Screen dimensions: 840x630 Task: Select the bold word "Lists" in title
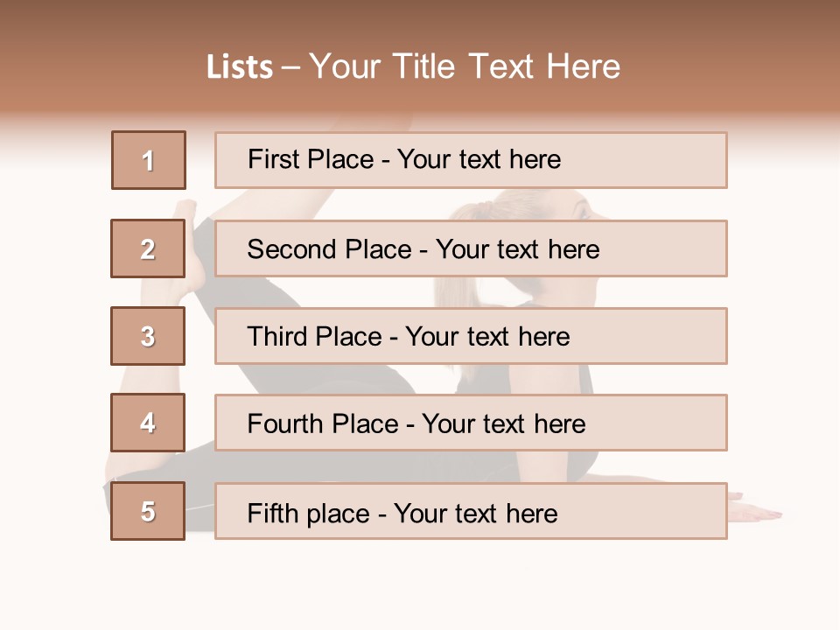[240, 67]
